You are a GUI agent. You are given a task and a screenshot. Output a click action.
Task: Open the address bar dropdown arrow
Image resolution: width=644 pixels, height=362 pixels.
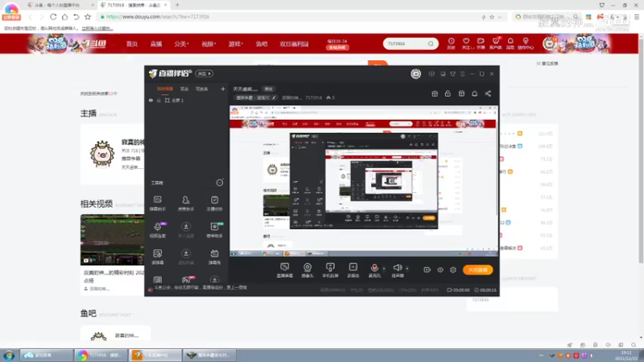click(499, 17)
